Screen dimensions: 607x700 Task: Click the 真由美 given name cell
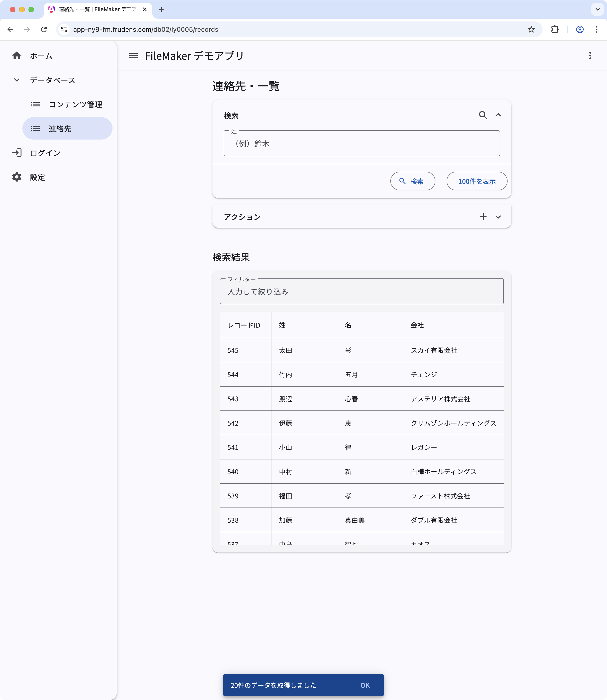[355, 520]
